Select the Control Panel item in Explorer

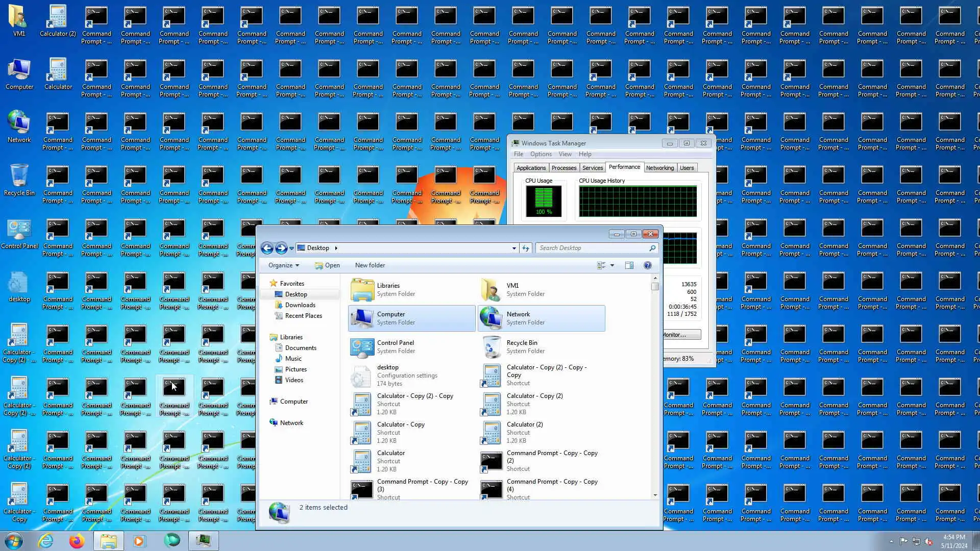(x=396, y=346)
